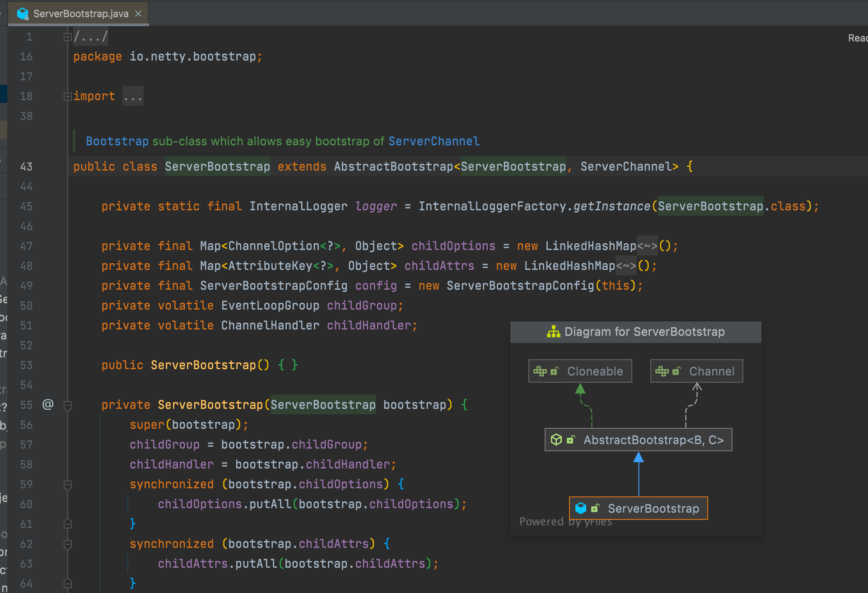This screenshot has height=593, width=868.
Task: Click the class name ServerBootstrap on line 43
Action: coord(217,167)
